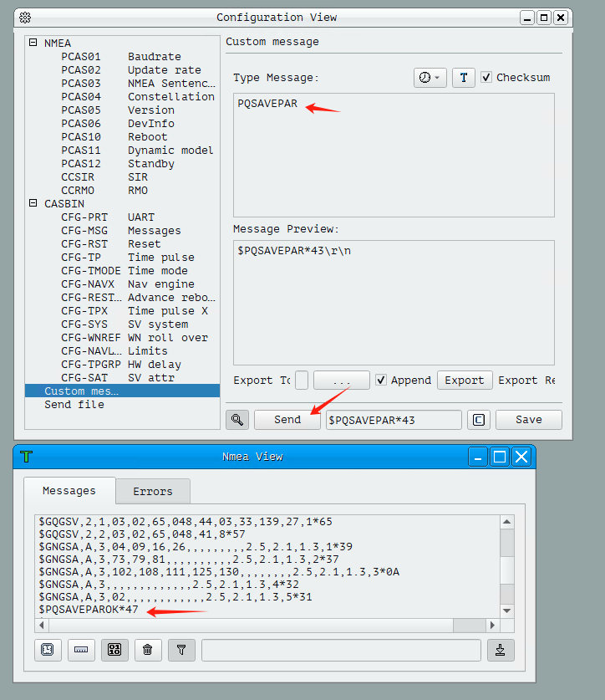The image size is (605, 700).
Task: Open the clock history dropdown
Action: point(430,77)
